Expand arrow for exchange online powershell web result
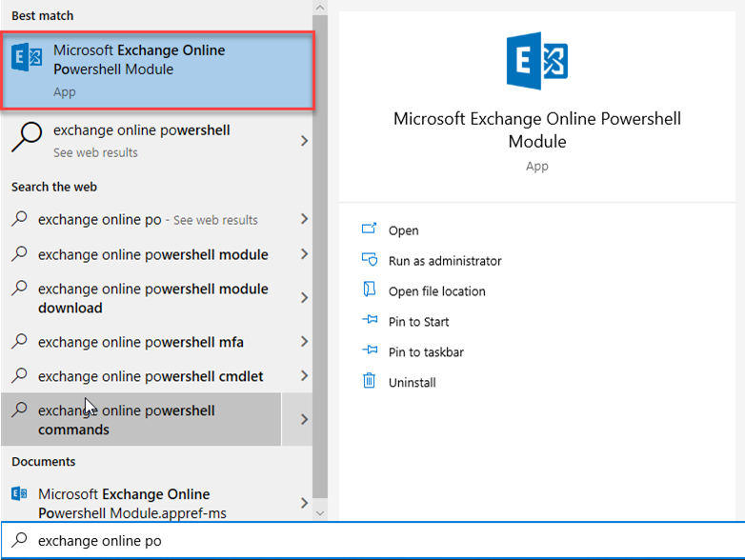745x560 pixels. [304, 141]
